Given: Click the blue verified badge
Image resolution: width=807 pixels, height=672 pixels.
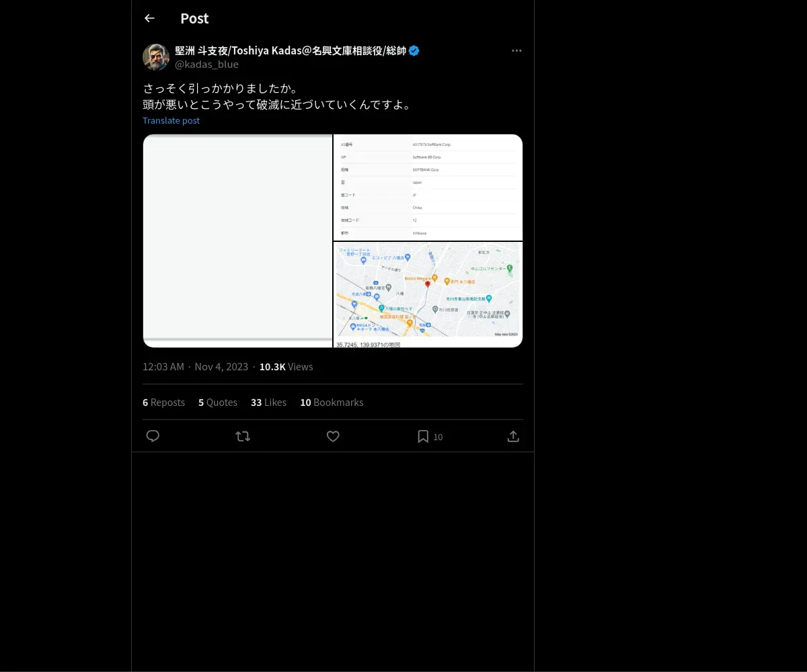Looking at the screenshot, I should coord(414,51).
